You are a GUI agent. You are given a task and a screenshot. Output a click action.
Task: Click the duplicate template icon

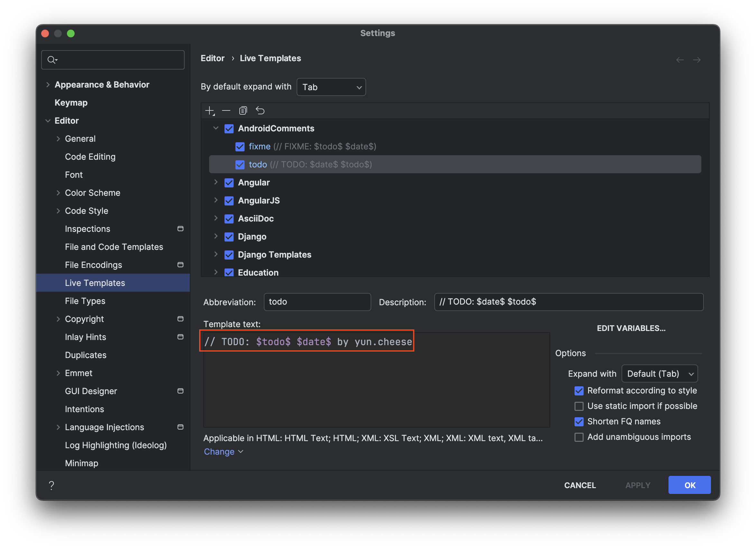[243, 110]
